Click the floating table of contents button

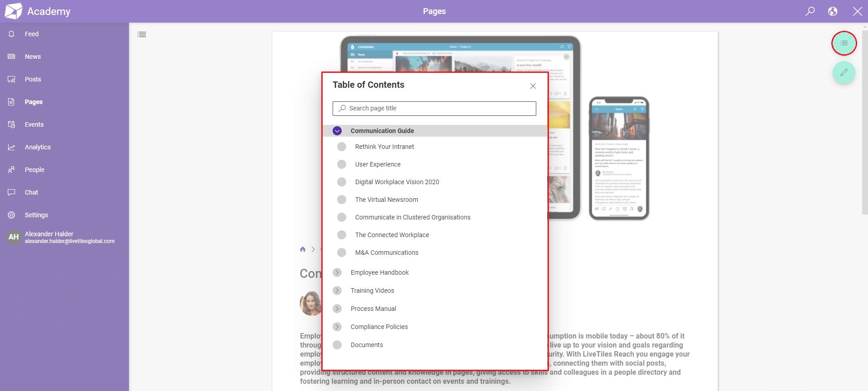coord(844,43)
